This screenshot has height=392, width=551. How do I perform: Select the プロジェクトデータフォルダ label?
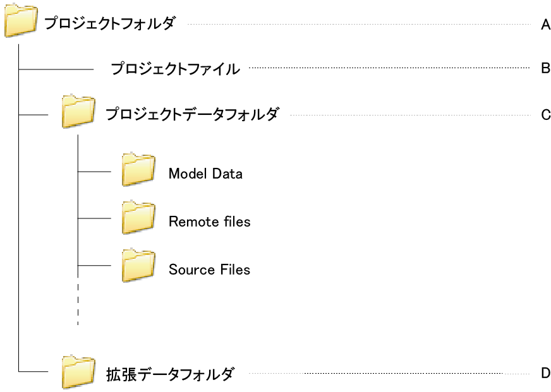(x=191, y=114)
